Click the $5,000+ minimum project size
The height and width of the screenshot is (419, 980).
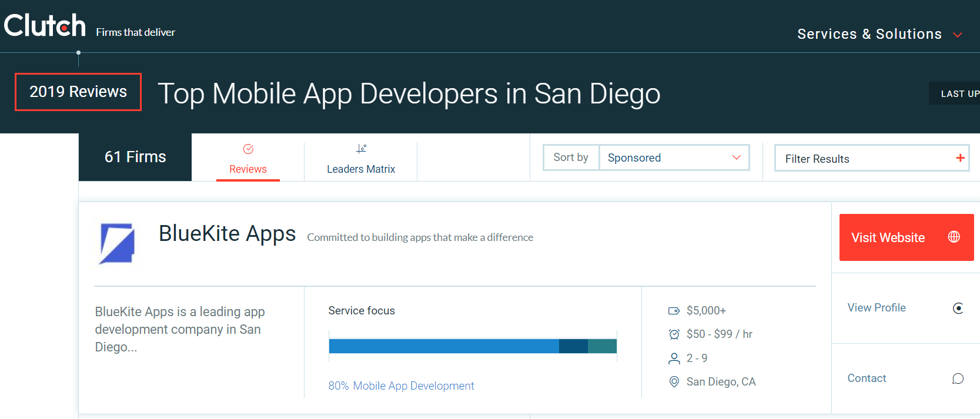pyautogui.click(x=706, y=311)
